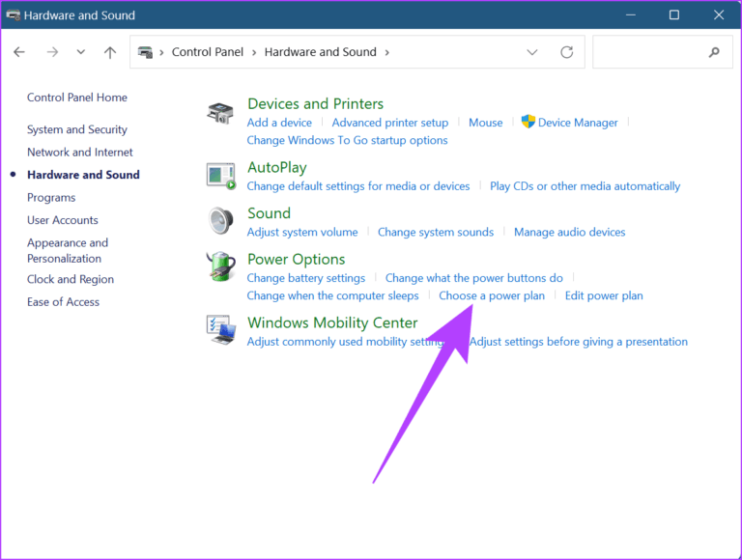Click Choose a power plan
742x560 pixels.
492,295
